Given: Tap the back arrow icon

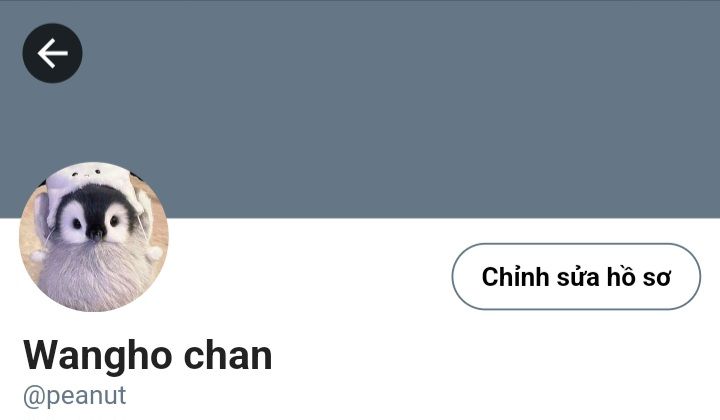Looking at the screenshot, I should [x=52, y=53].
